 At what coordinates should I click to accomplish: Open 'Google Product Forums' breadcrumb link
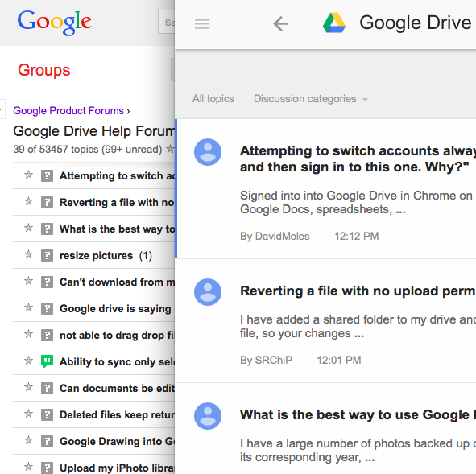pyautogui.click(x=68, y=111)
